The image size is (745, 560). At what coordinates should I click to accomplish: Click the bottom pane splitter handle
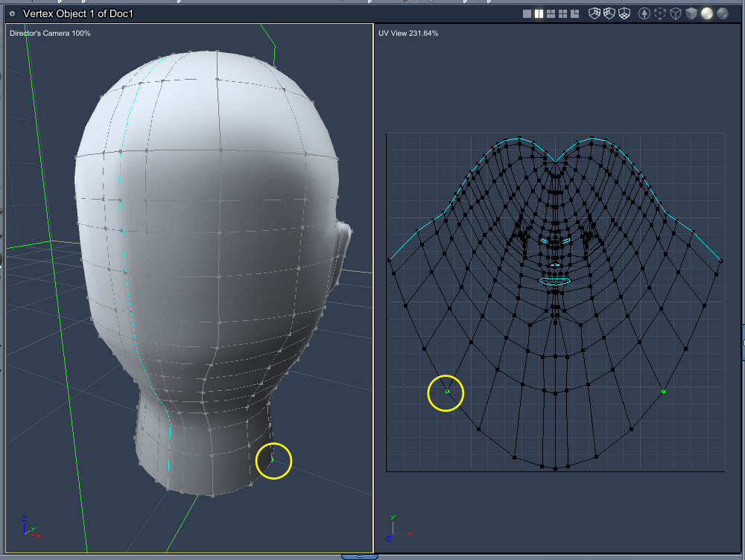pos(360,557)
